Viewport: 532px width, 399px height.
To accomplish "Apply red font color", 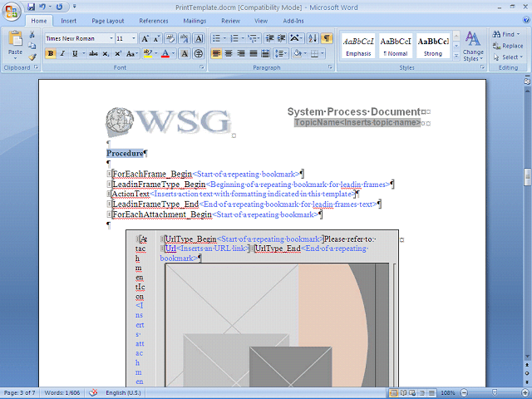I will [x=165, y=53].
